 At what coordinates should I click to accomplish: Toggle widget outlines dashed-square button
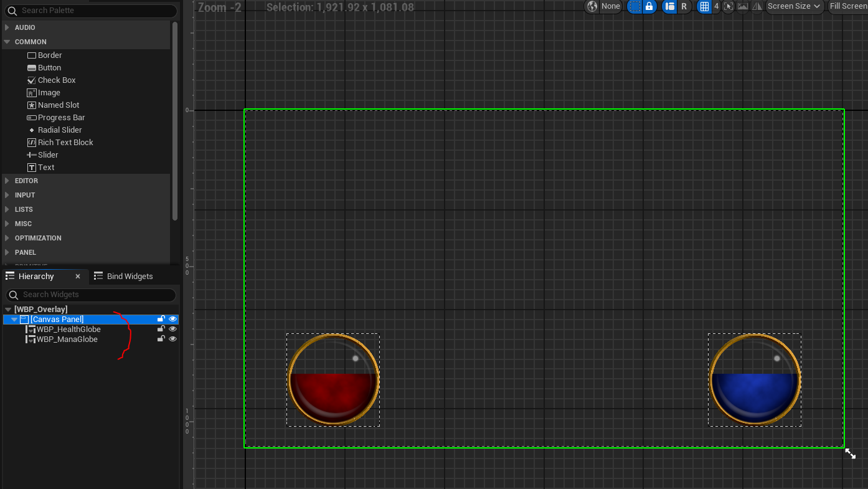pos(634,6)
